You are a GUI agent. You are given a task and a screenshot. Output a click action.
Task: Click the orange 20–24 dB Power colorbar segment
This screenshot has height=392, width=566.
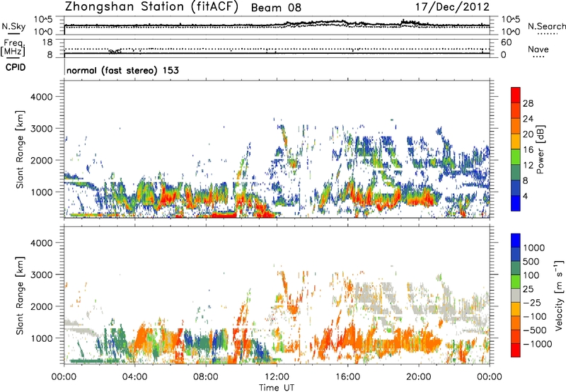click(x=516, y=127)
